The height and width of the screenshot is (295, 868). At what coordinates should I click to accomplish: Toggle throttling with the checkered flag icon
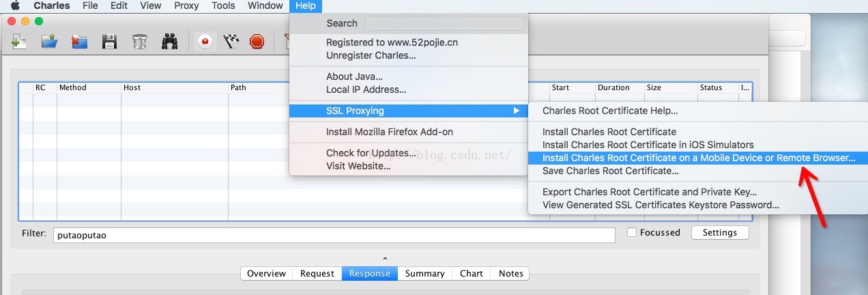(x=231, y=42)
